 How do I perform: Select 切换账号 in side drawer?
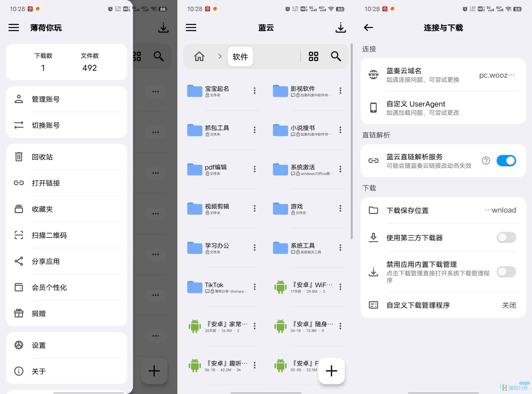66,125
